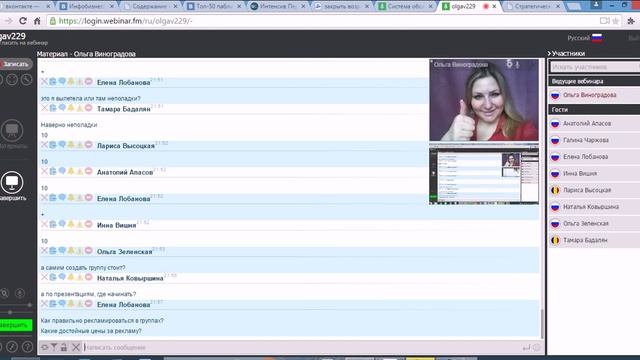Screen dimensions: 640x360
Task: Open the presentation board icon in left sidebar
Action: [12, 130]
